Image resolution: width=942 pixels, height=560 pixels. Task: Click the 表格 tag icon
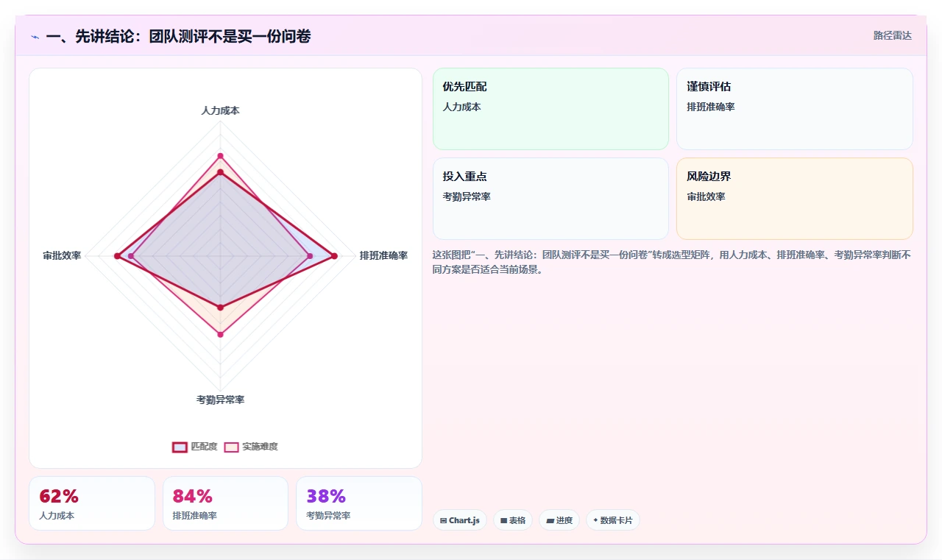click(x=503, y=520)
